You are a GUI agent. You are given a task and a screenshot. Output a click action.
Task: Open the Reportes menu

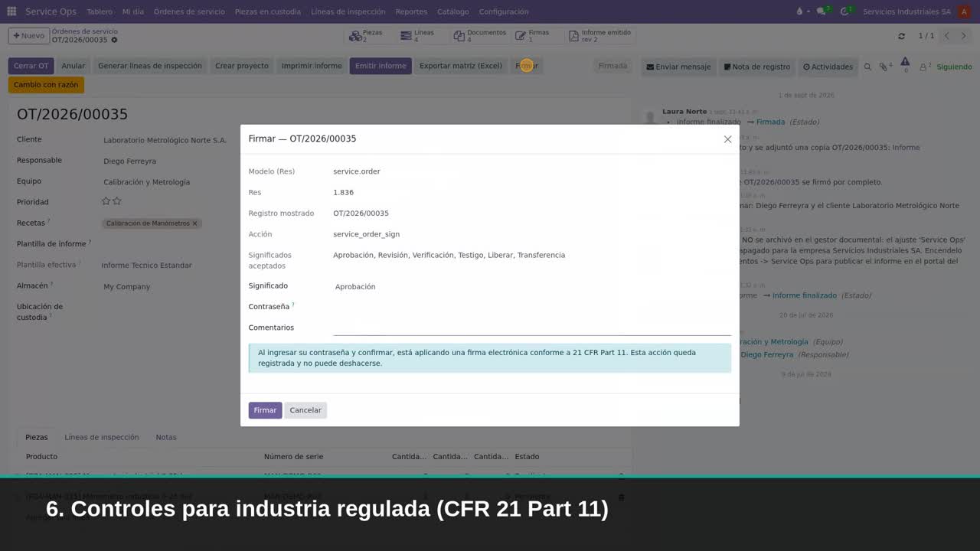click(411, 11)
